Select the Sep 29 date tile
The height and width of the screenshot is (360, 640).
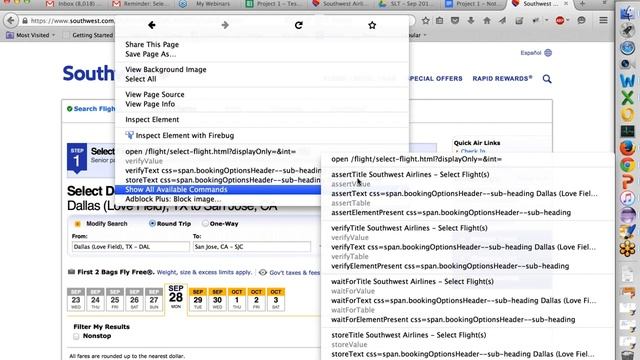tap(198, 299)
